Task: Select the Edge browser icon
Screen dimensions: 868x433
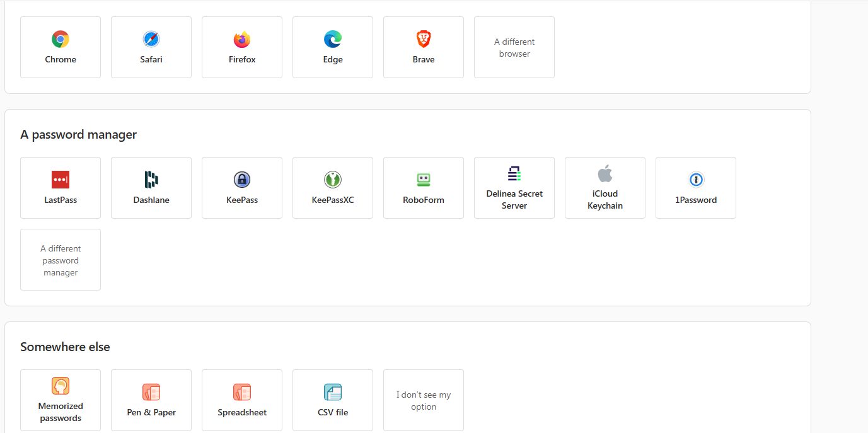Action: tap(333, 40)
